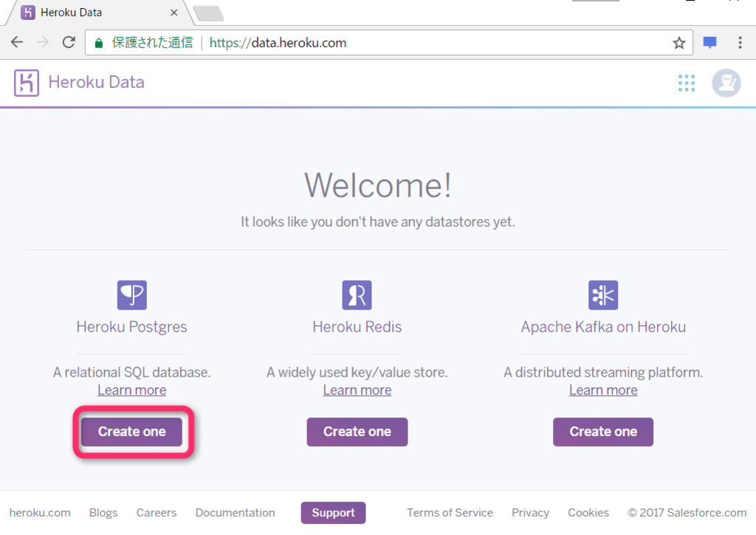The image size is (756, 535).
Task: Click Create one for Heroku Postgres
Action: [131, 432]
